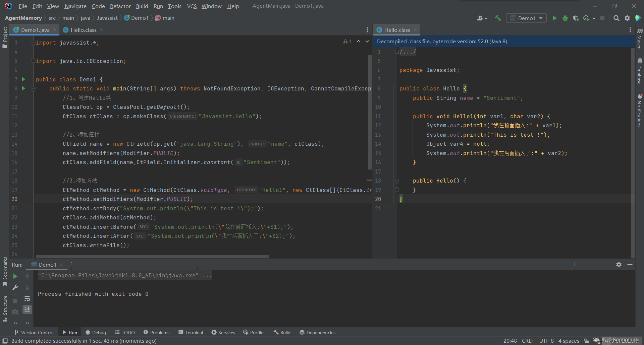This screenshot has height=345, width=644.
Task: Open the Navigate menu
Action: coord(75,6)
